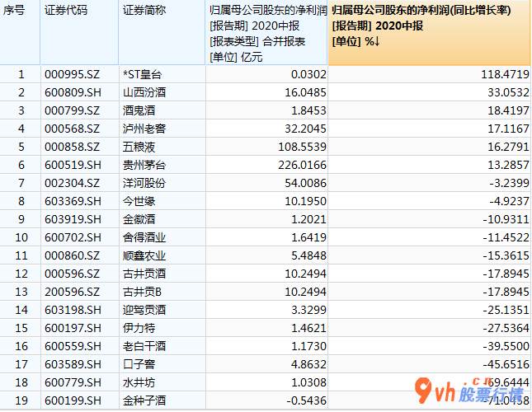Select growth value 13.2857
Viewport: 532px width, 412px height.
pyautogui.click(x=508, y=165)
